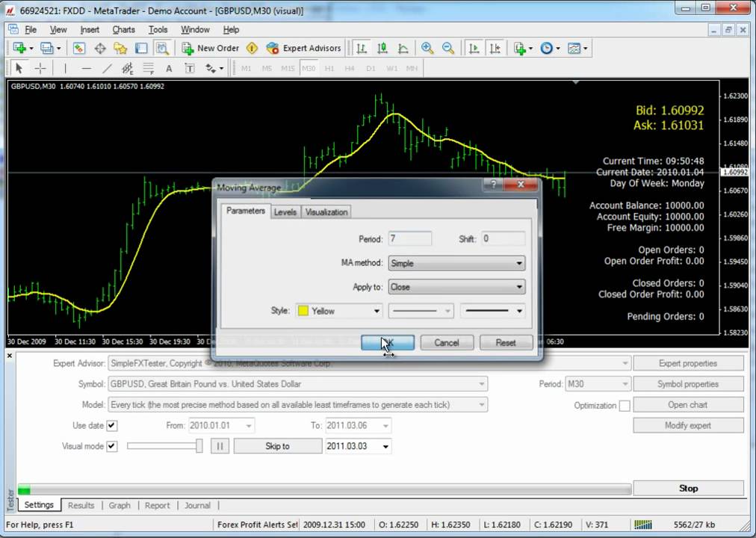
Task: Select the text label tool
Action: 190,69
